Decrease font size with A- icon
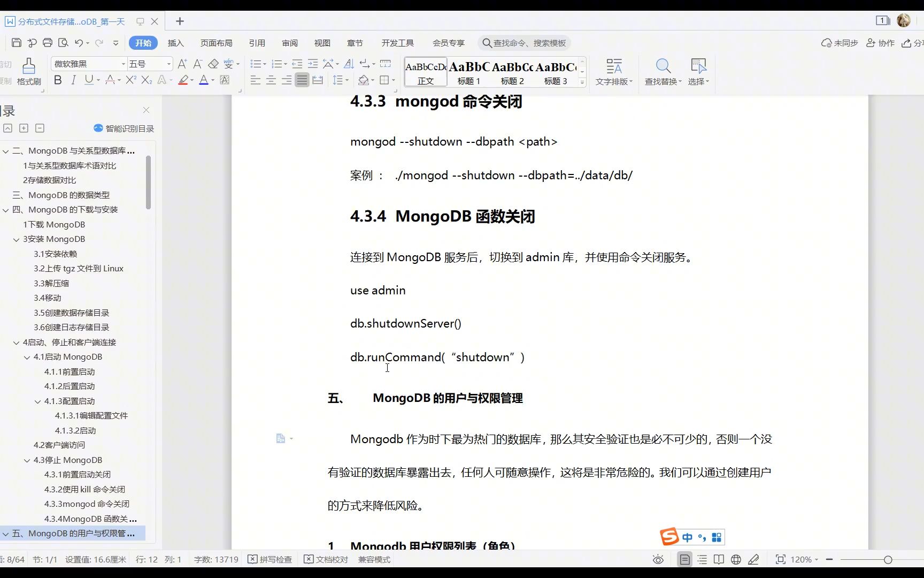Viewport: 924px width, 578px height. coord(197,64)
